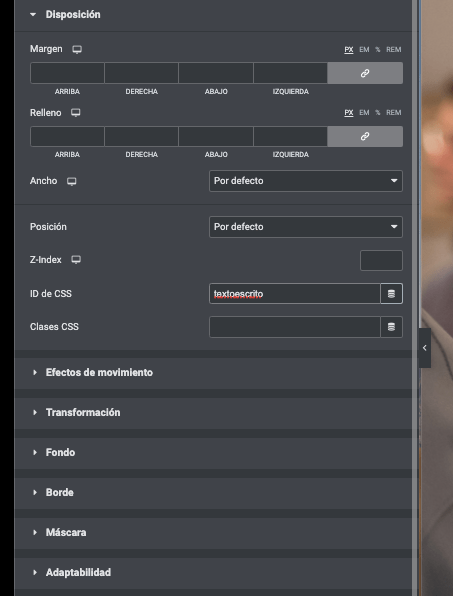The width and height of the screenshot is (453, 596).
Task: Click responsive device icon next to Margen
Action: 77,49
